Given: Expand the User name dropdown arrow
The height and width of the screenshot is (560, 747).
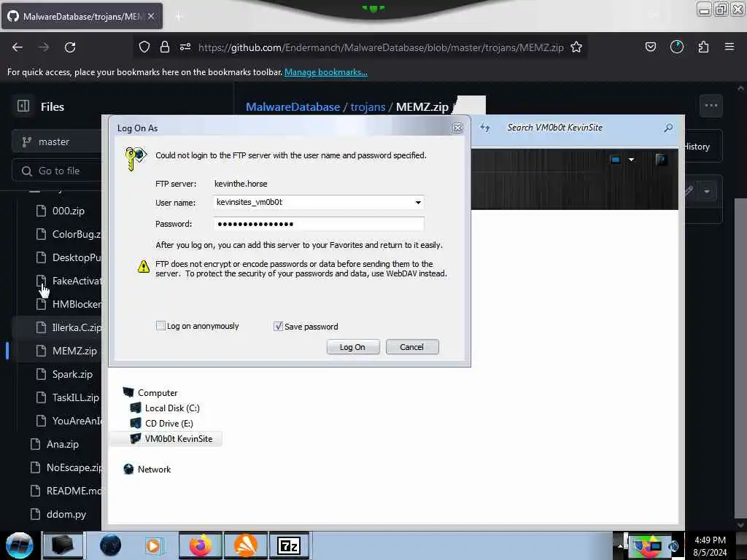Looking at the screenshot, I should point(418,203).
